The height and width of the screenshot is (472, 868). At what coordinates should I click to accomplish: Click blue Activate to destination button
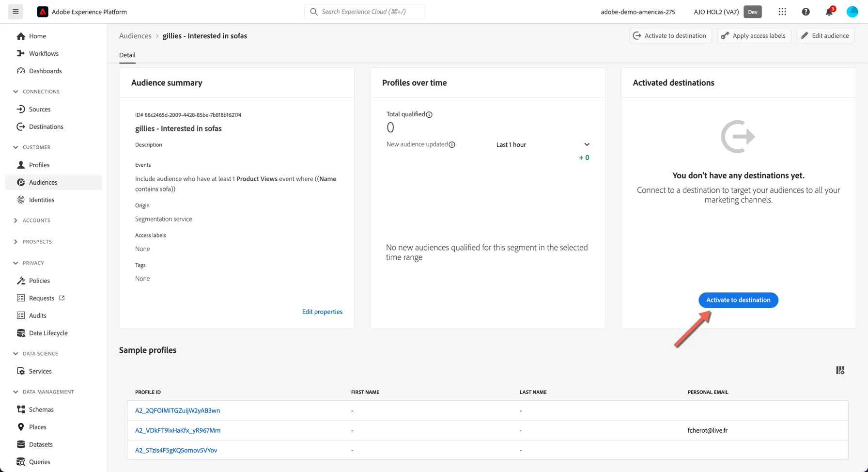click(x=738, y=300)
